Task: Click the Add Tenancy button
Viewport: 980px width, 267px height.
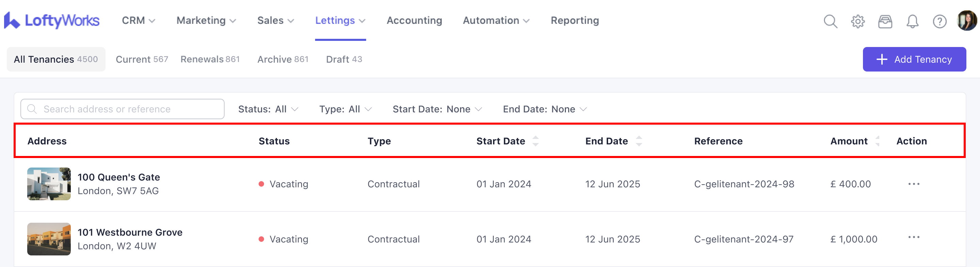Action: coord(914,59)
